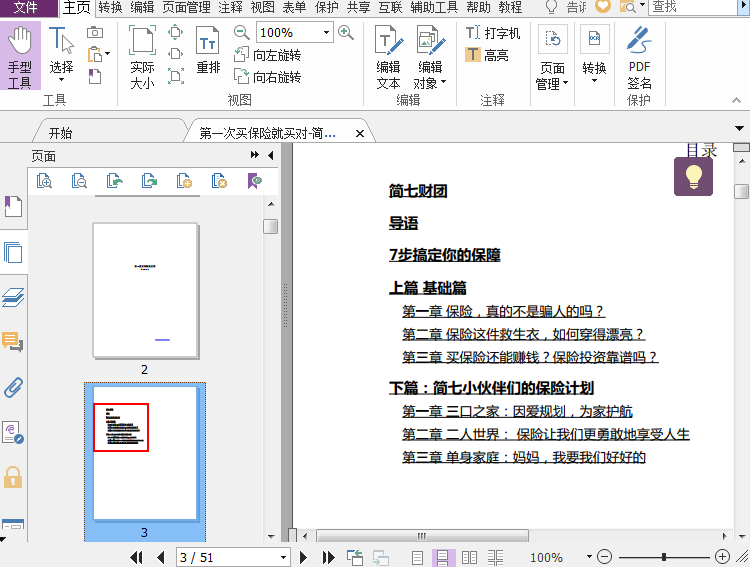This screenshot has height=567, width=750.
Task: Open the ribbon zoom level 100% dropdown
Action: pyautogui.click(x=326, y=33)
